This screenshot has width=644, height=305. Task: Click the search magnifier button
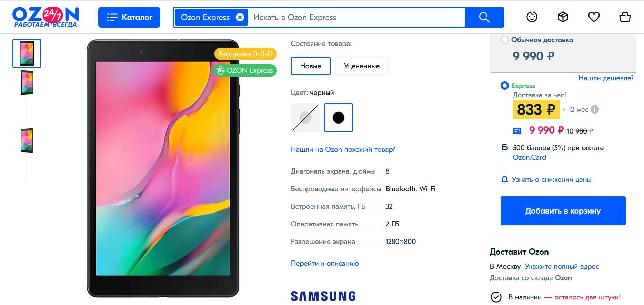pos(484,17)
